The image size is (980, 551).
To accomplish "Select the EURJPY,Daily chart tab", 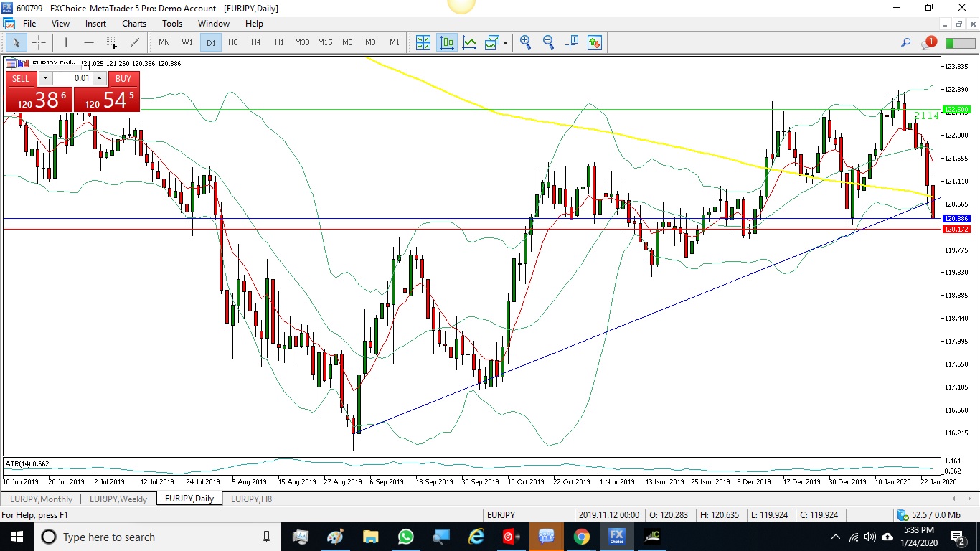I will [189, 498].
